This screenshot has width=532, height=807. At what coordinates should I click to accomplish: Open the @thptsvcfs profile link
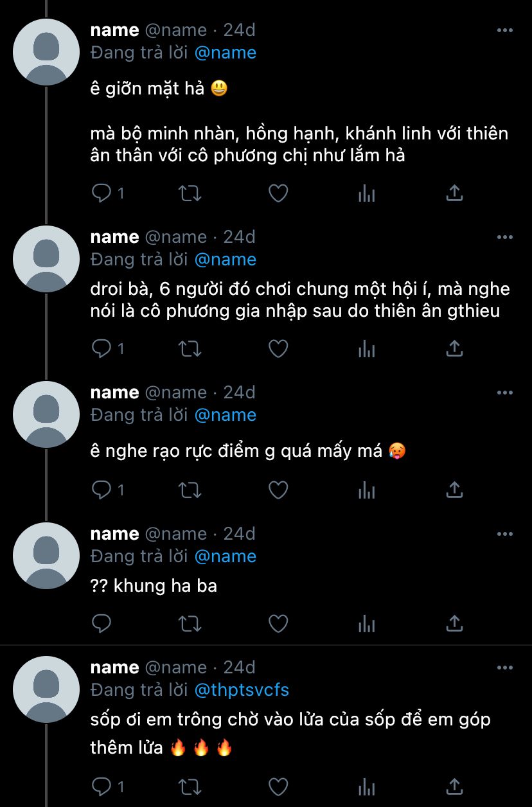(x=242, y=690)
